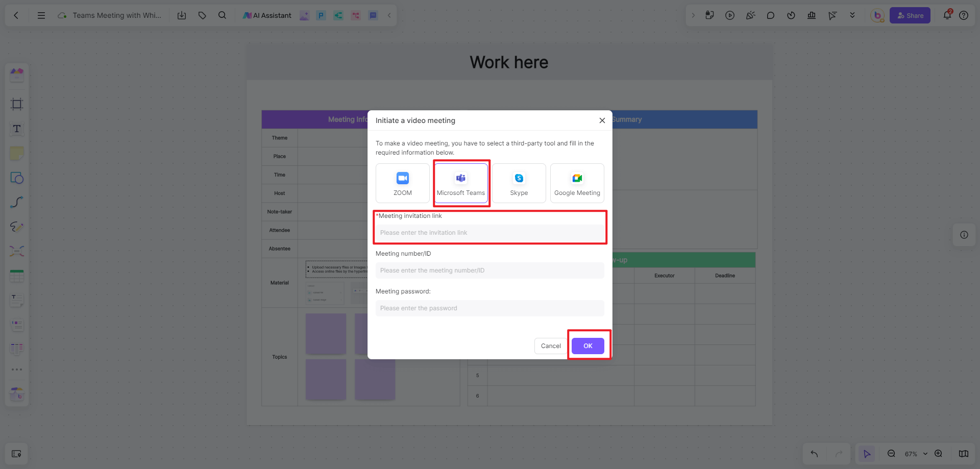
Task: Select the Connector line tool
Action: click(x=17, y=202)
